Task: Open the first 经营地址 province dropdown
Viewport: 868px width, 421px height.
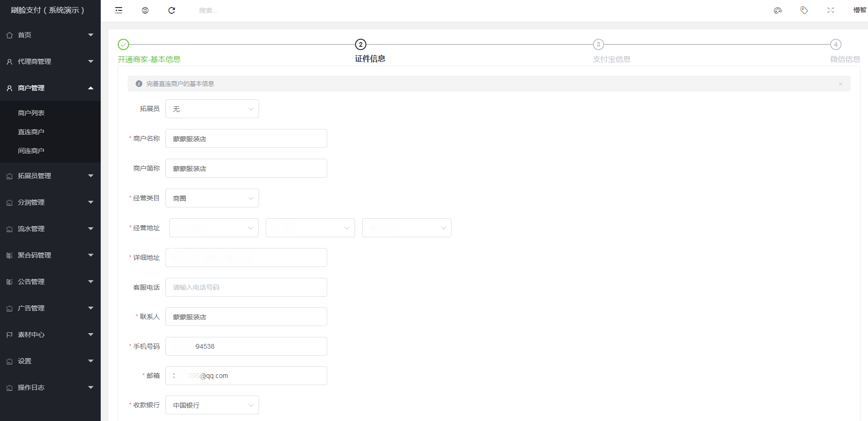Action: point(214,228)
